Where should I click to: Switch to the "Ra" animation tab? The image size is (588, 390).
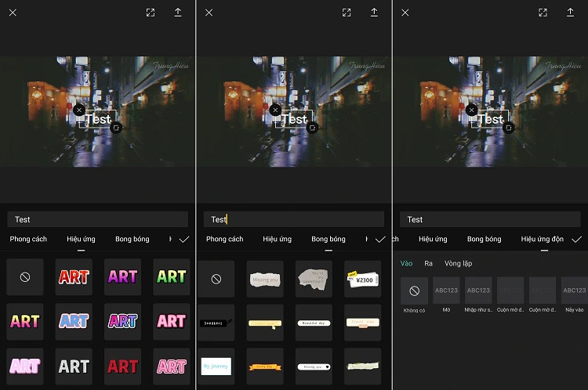pyautogui.click(x=429, y=264)
